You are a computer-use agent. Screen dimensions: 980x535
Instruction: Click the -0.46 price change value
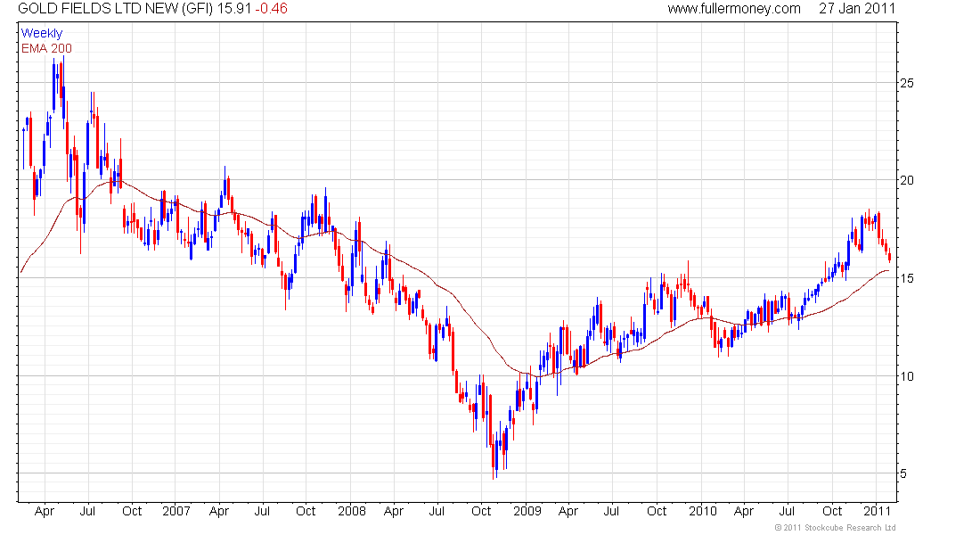[x=272, y=9]
